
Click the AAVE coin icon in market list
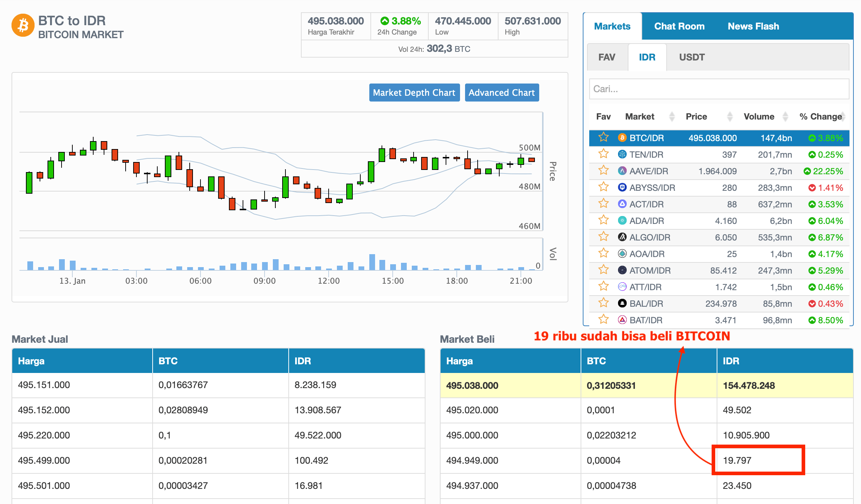tap(622, 171)
